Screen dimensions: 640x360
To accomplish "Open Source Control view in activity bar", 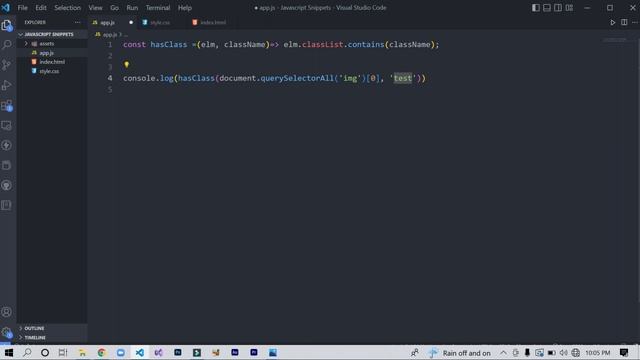I will pyautogui.click(x=7, y=64).
